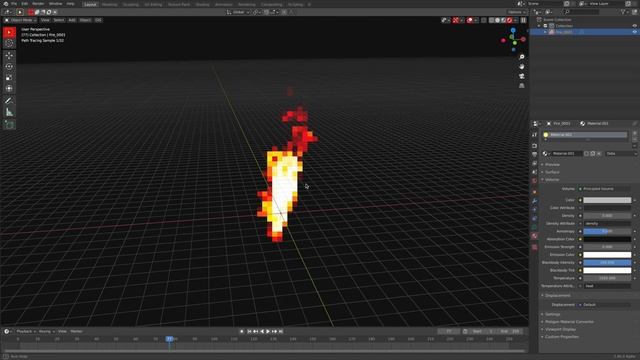
Task: Open the Modifiers wrench properties tab
Action: (534, 201)
